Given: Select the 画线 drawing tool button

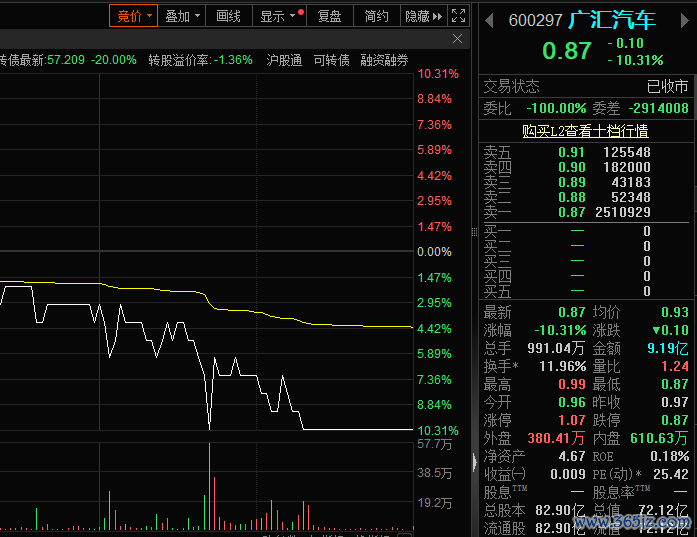Looking at the screenshot, I should (x=228, y=16).
